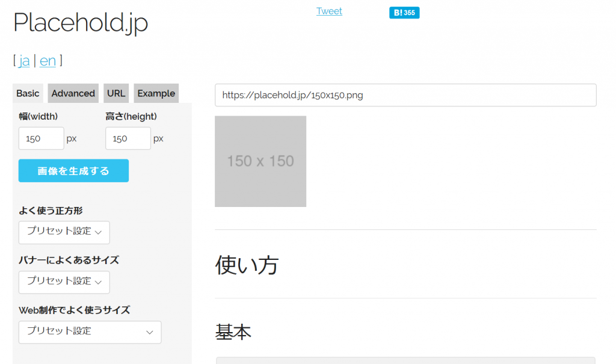Click the バナーによくあるサイズ label
This screenshot has width=616, height=364.
[x=69, y=261]
